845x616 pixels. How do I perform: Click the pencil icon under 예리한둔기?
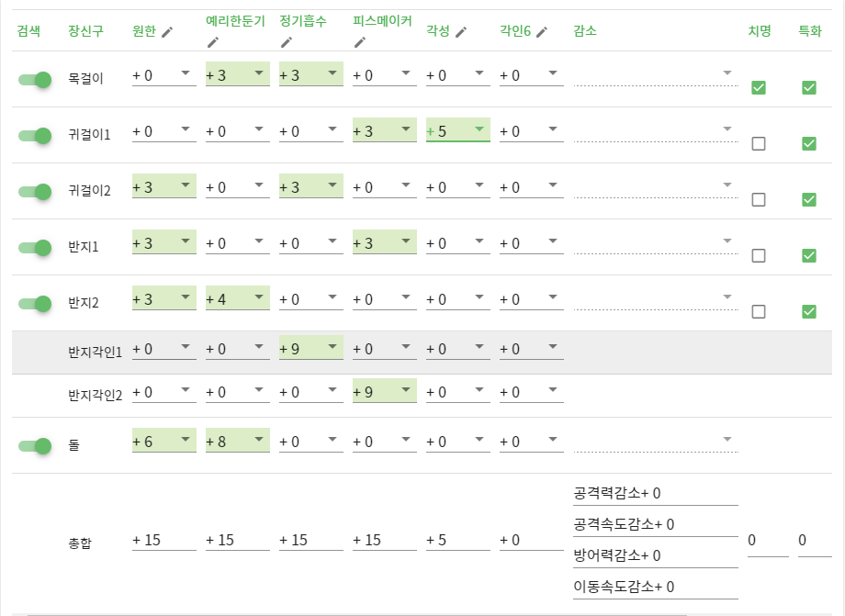pyautogui.click(x=213, y=41)
